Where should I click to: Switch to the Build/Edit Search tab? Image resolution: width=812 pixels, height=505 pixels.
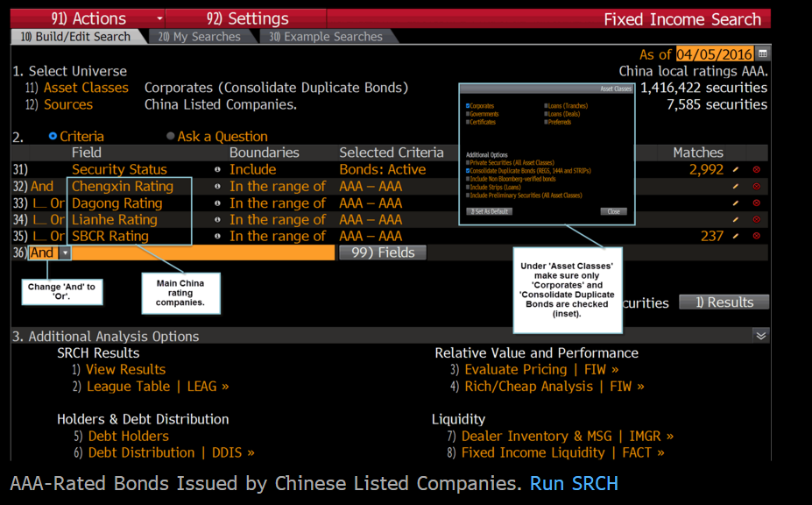(x=75, y=36)
